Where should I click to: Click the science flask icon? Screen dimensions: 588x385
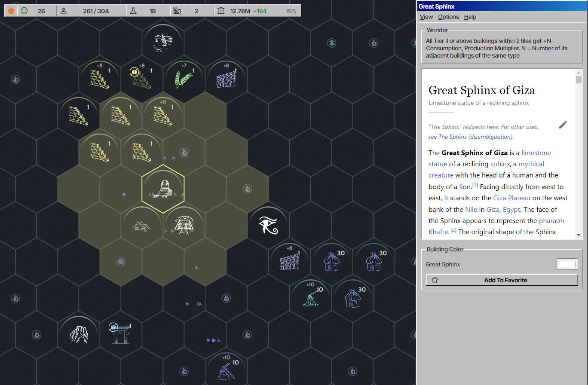(133, 11)
